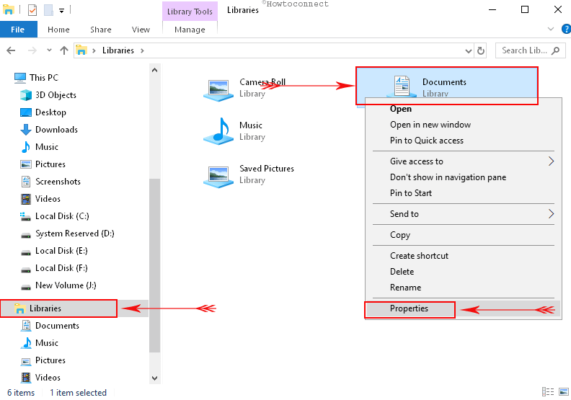571x400 pixels.
Task: Open the help question mark icon
Action: tap(566, 29)
